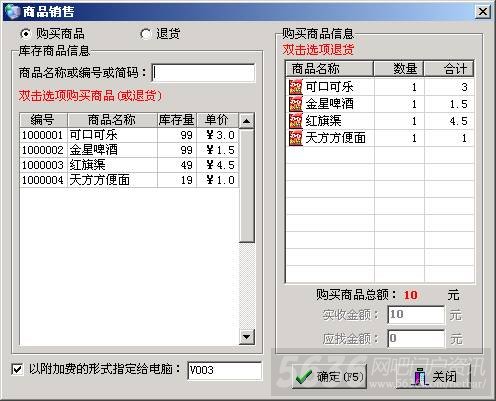The image size is (496, 401).
Task: Click the 红旗渠 item icon in purchased list
Action: coord(296,121)
